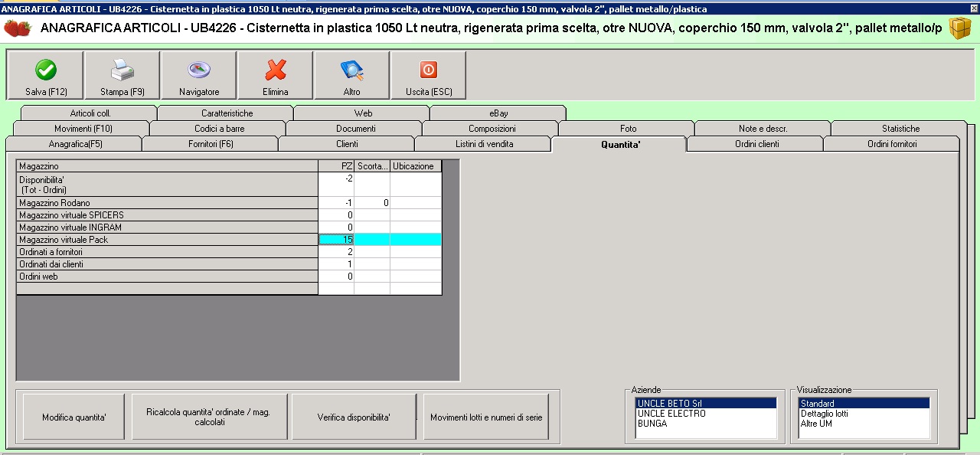The width and height of the screenshot is (980, 455).
Task: Open the Ordini clienti tab
Action: click(756, 144)
